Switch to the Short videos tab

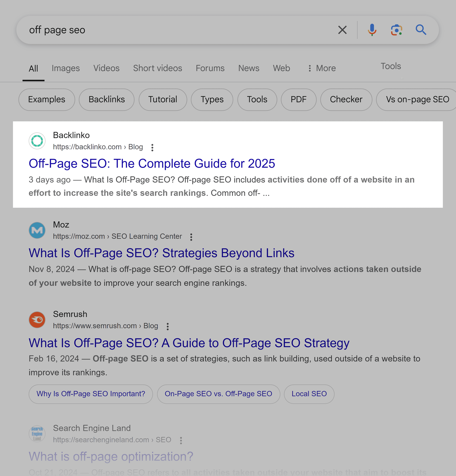click(x=158, y=68)
